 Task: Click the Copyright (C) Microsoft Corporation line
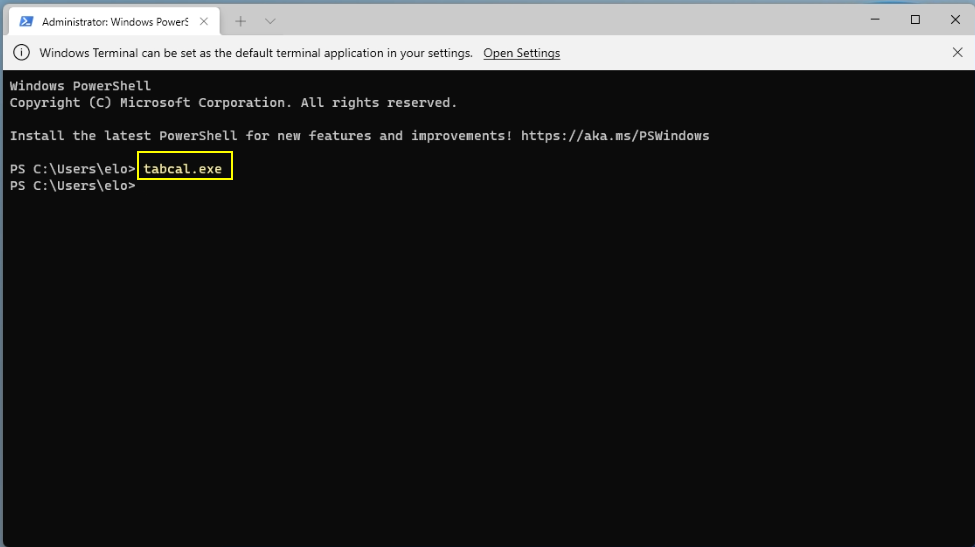point(233,103)
